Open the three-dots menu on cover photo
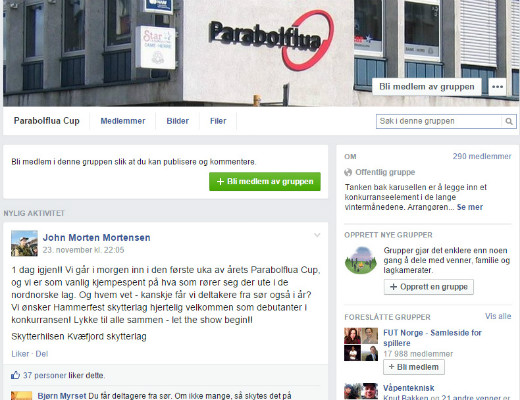 (x=497, y=87)
